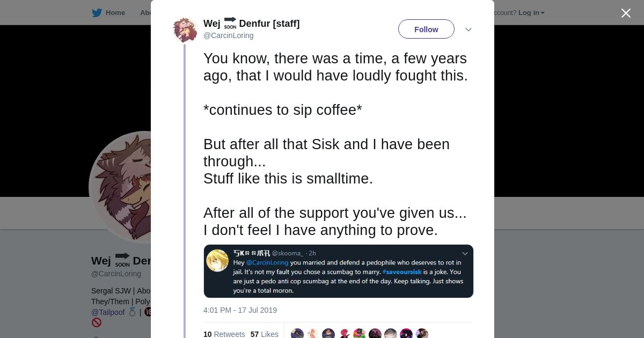Go to the Home tab

[x=115, y=13]
